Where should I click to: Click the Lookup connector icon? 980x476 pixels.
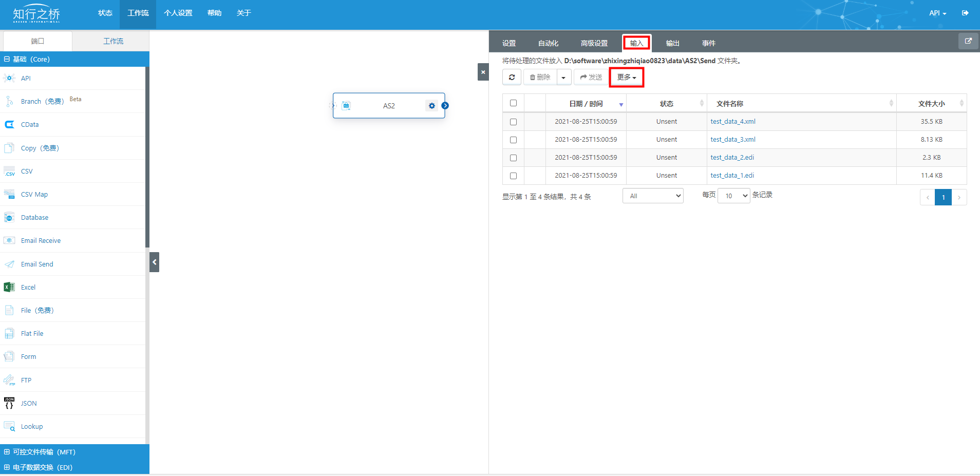click(x=9, y=426)
